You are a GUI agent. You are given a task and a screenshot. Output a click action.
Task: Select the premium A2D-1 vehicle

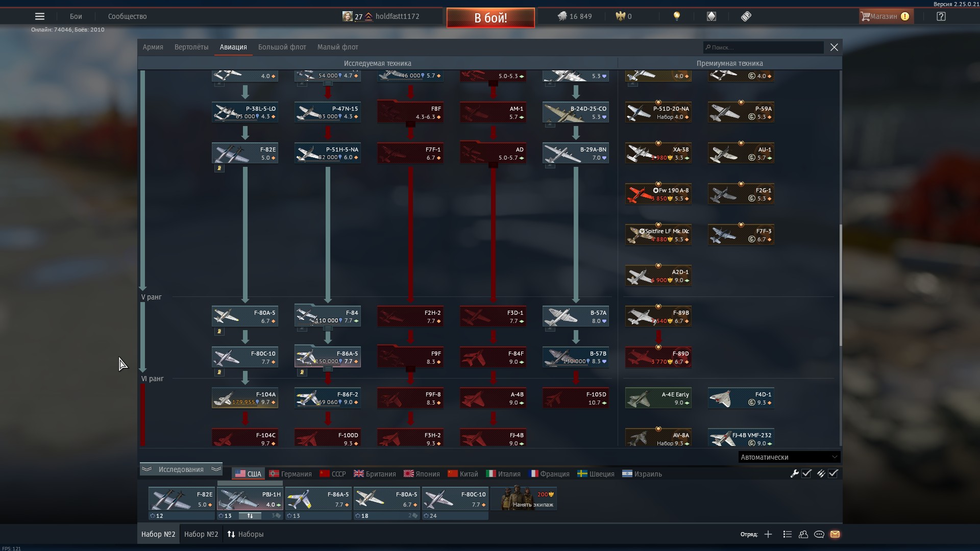[x=658, y=275]
